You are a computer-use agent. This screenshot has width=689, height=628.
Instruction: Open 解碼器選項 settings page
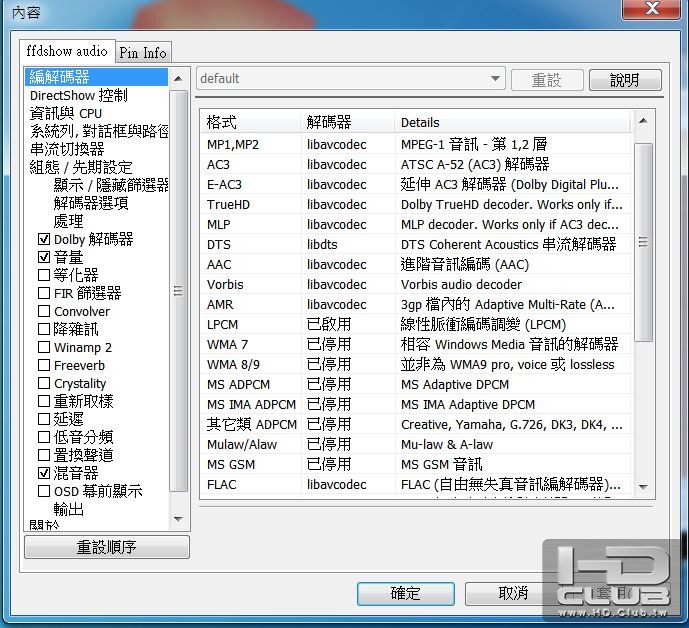click(91, 203)
